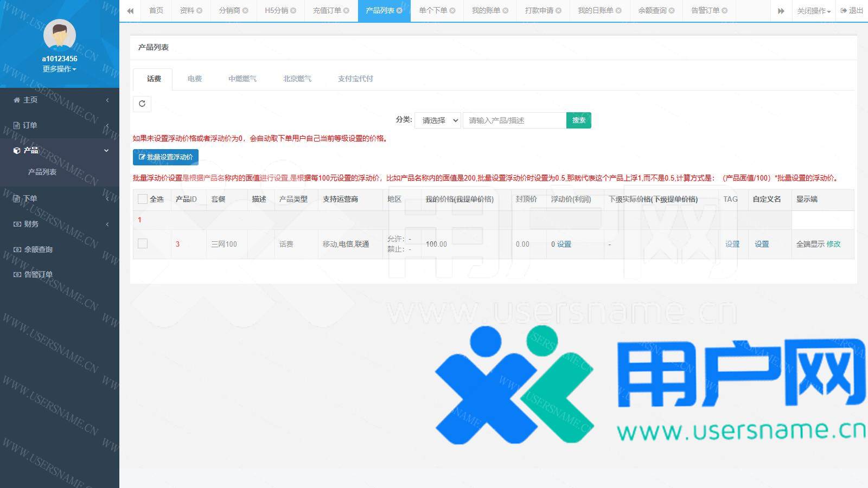Click the user avatar picture
This screenshot has width=868, height=488.
[x=60, y=35]
